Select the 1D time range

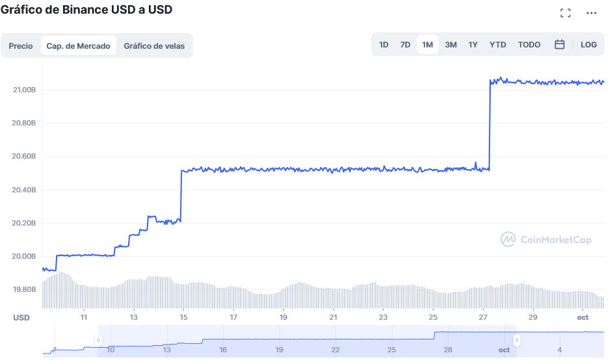383,45
